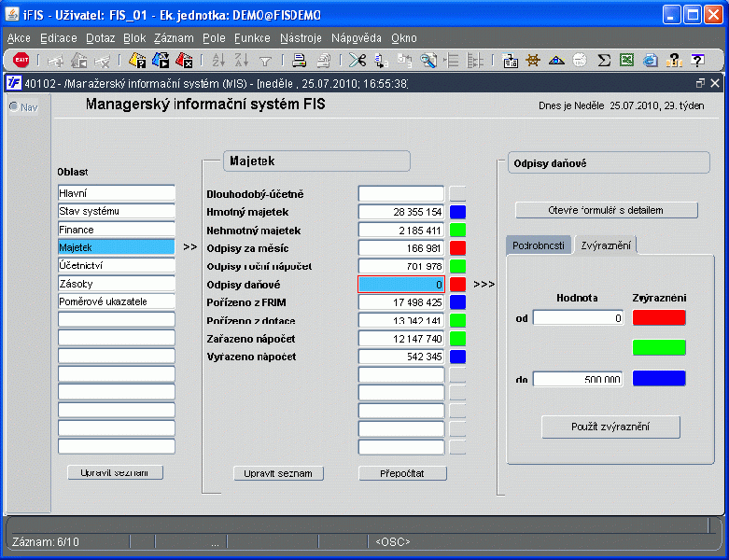Select Finance in the Oblast list
This screenshot has width=729, height=560.
point(117,230)
